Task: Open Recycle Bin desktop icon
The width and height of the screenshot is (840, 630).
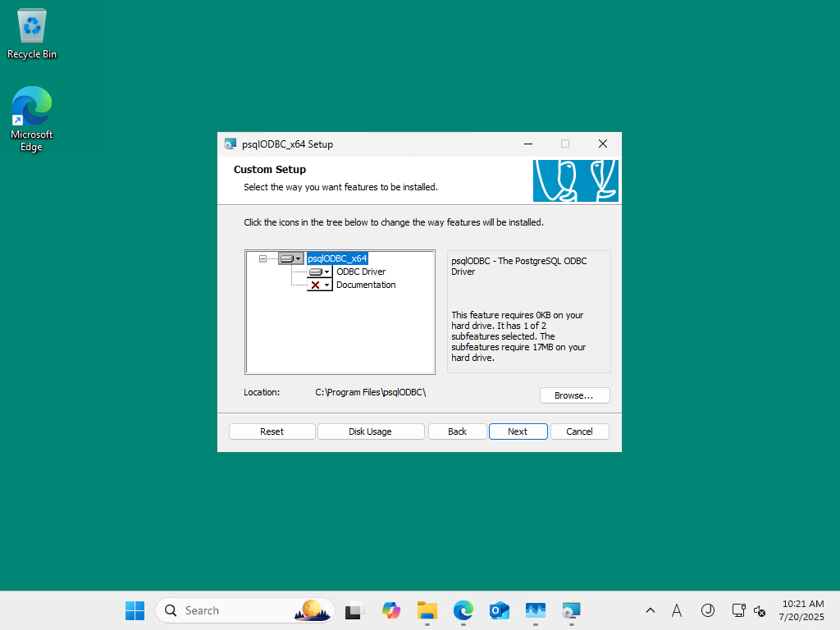Action: (x=32, y=33)
